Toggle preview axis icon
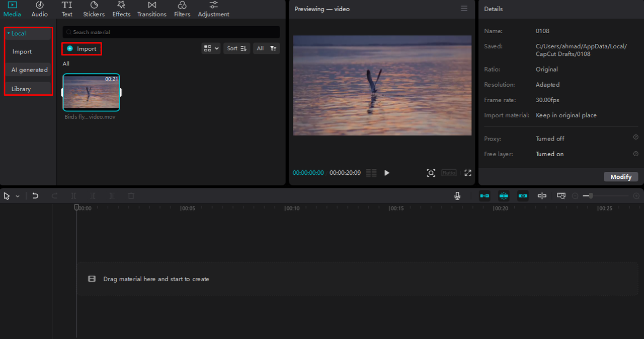Screen dimensions: 644x339 [542, 196]
